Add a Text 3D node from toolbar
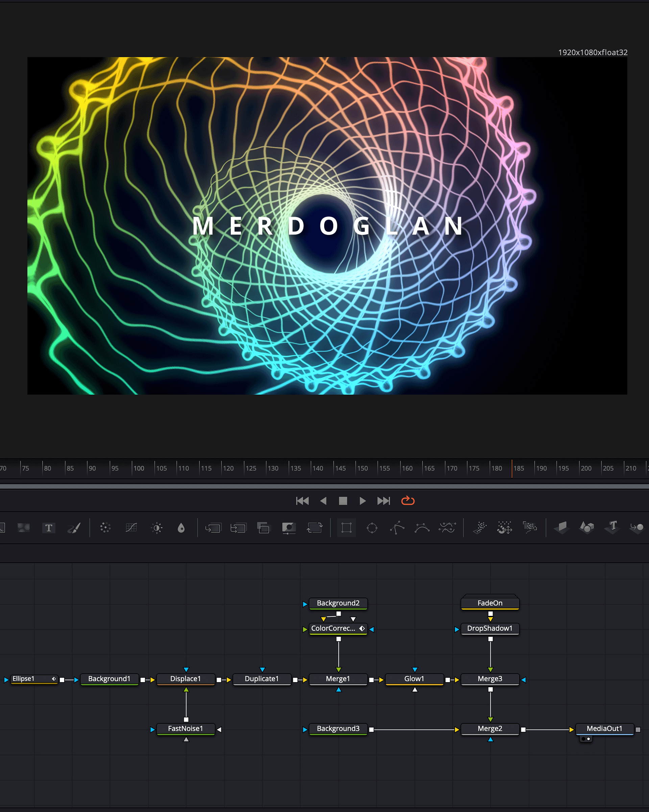The width and height of the screenshot is (649, 812). [x=612, y=527]
